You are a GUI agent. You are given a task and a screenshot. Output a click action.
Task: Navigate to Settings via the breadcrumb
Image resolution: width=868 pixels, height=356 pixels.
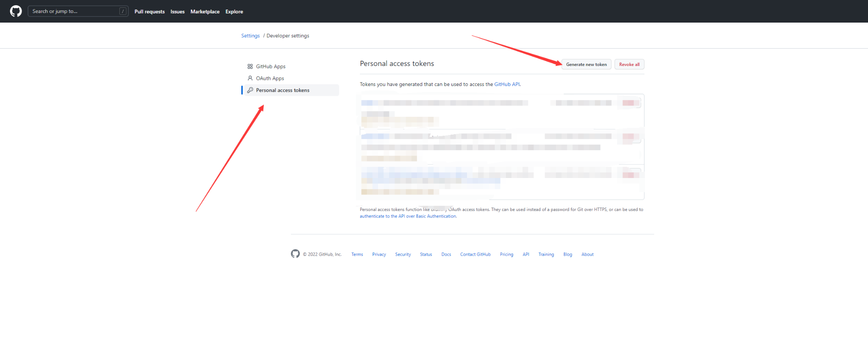[250, 36]
